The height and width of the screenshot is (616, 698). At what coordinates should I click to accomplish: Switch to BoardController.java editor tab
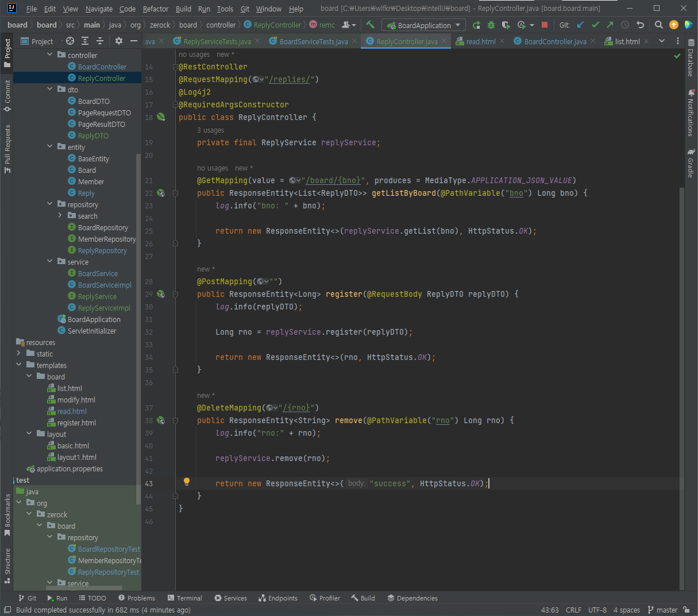555,41
